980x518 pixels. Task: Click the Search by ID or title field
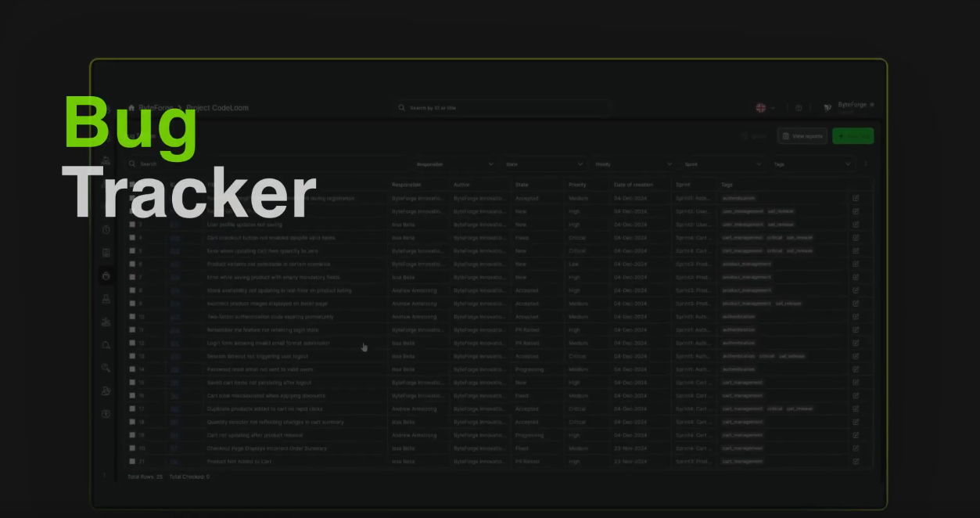pyautogui.click(x=501, y=108)
